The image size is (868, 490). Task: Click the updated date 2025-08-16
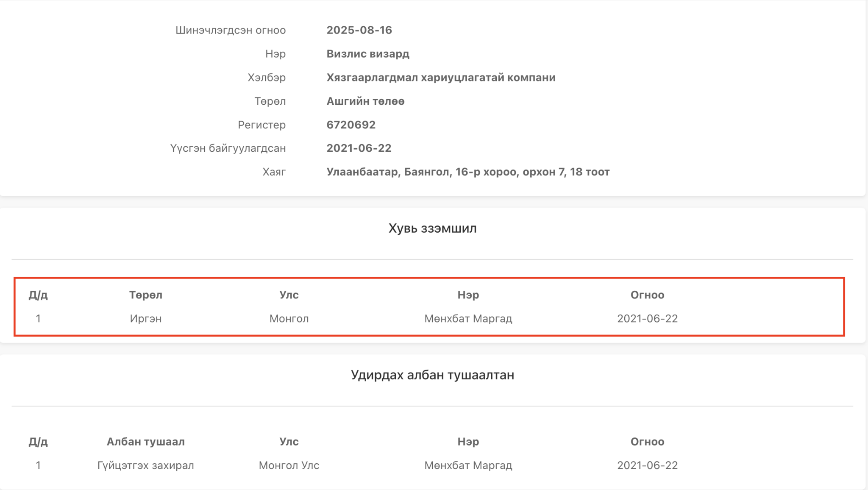(x=359, y=30)
